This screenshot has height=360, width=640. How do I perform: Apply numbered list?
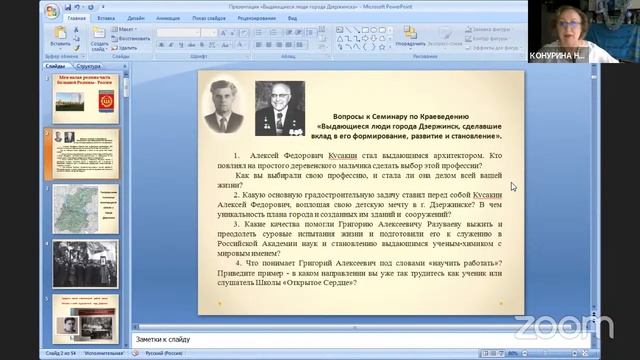click(274, 33)
